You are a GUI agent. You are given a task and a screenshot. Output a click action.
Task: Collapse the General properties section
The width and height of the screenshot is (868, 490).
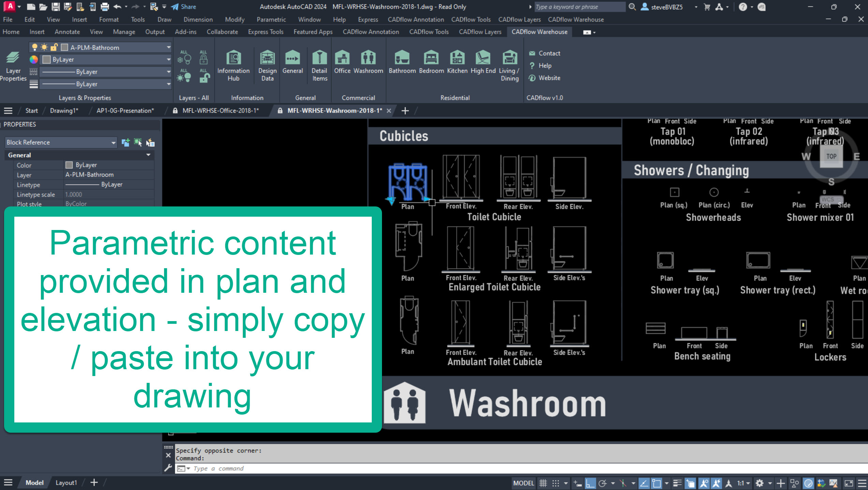(148, 155)
